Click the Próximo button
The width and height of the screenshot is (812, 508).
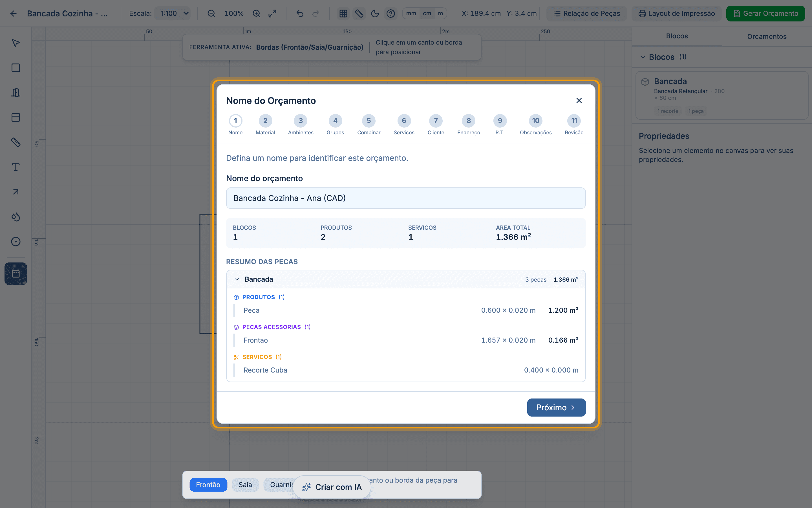556,408
